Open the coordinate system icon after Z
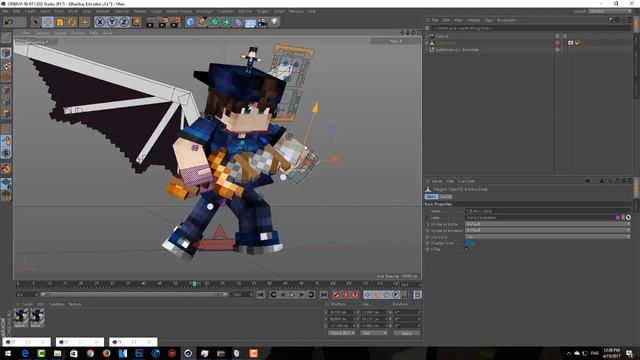 136,22
